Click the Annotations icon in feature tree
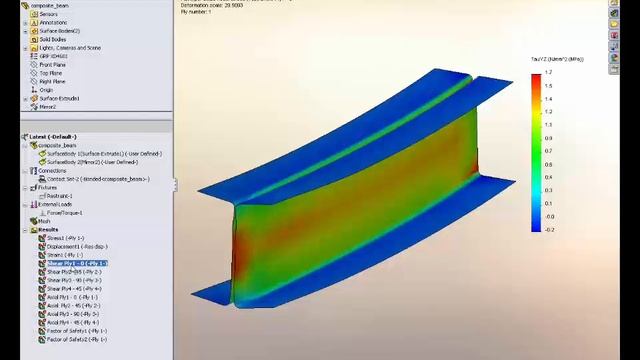Image resolution: width=640 pixels, height=360 pixels. [34, 22]
